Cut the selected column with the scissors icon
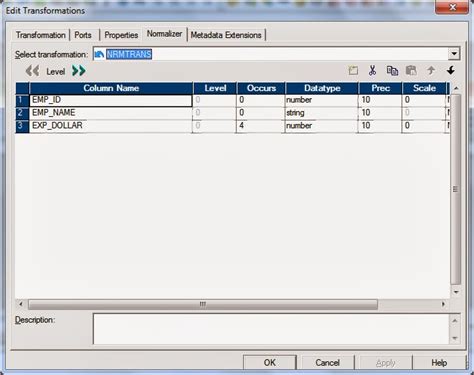This screenshot has height=375, width=474. coord(372,71)
